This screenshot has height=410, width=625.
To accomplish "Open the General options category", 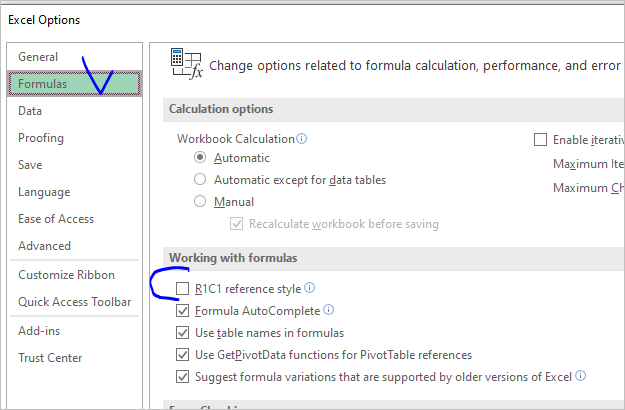I will click(38, 57).
